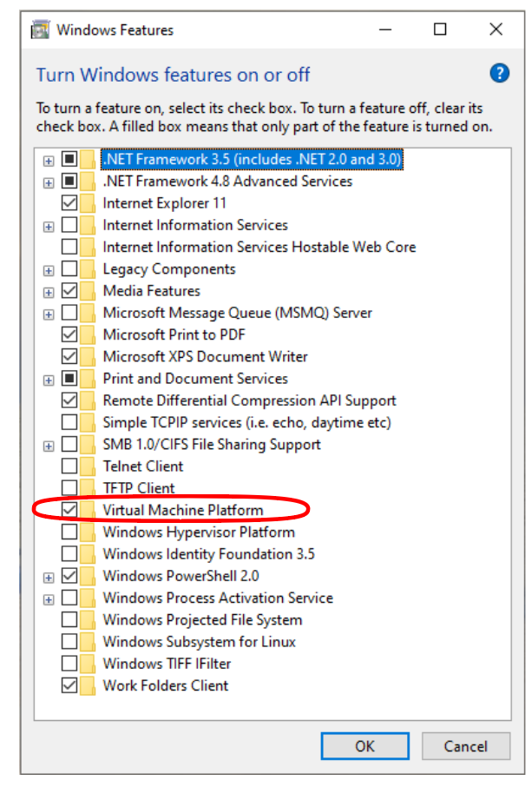Viewport: 532px width, 787px height.
Task: Uncheck the Virtual Machine Platform checkbox
Action: click(69, 510)
